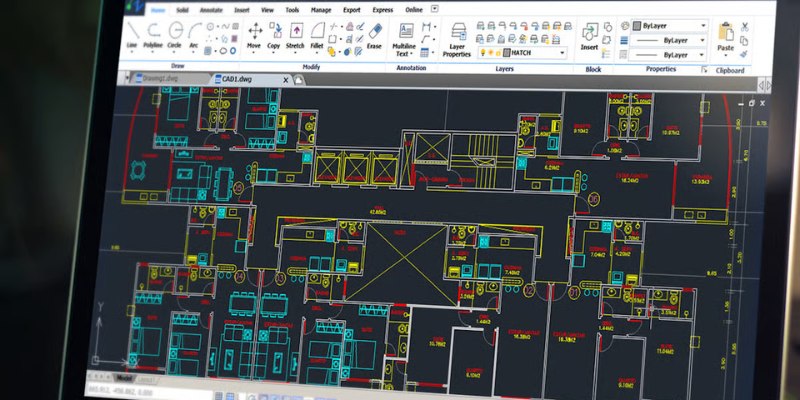Click the Move tool icon
The image size is (800, 400).
click(255, 33)
